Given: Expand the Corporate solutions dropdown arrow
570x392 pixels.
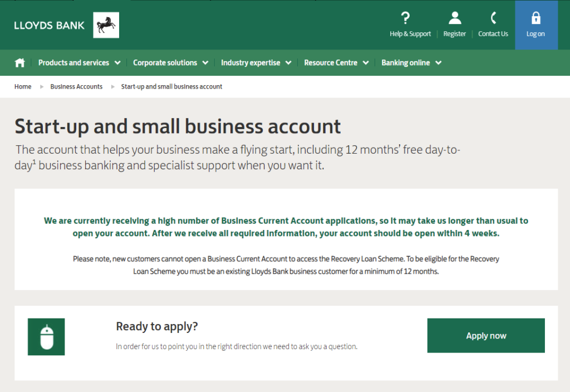Looking at the screenshot, I should [x=205, y=63].
